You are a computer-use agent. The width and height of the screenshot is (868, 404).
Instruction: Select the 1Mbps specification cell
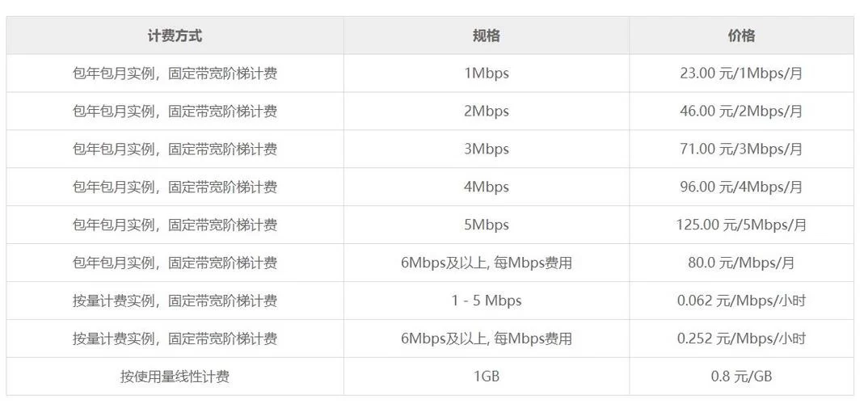tap(487, 74)
